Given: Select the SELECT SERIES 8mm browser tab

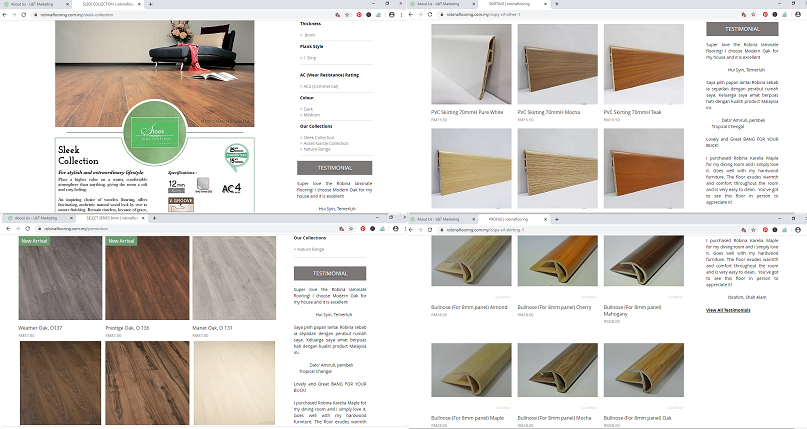Looking at the screenshot, I should tap(111, 218).
